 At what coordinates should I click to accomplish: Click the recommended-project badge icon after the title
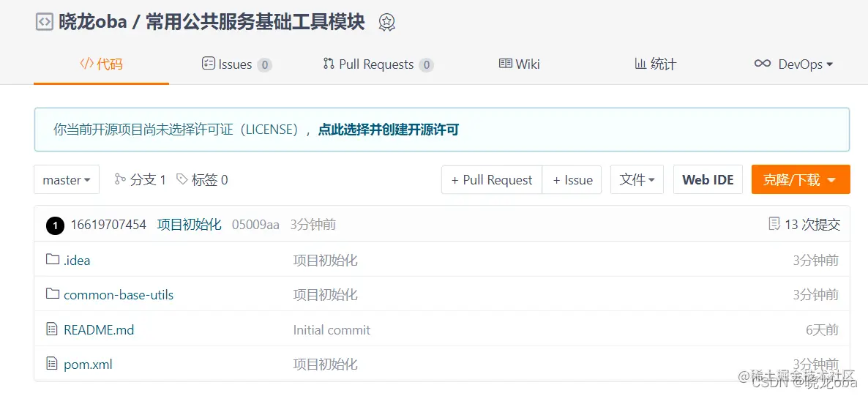click(386, 22)
